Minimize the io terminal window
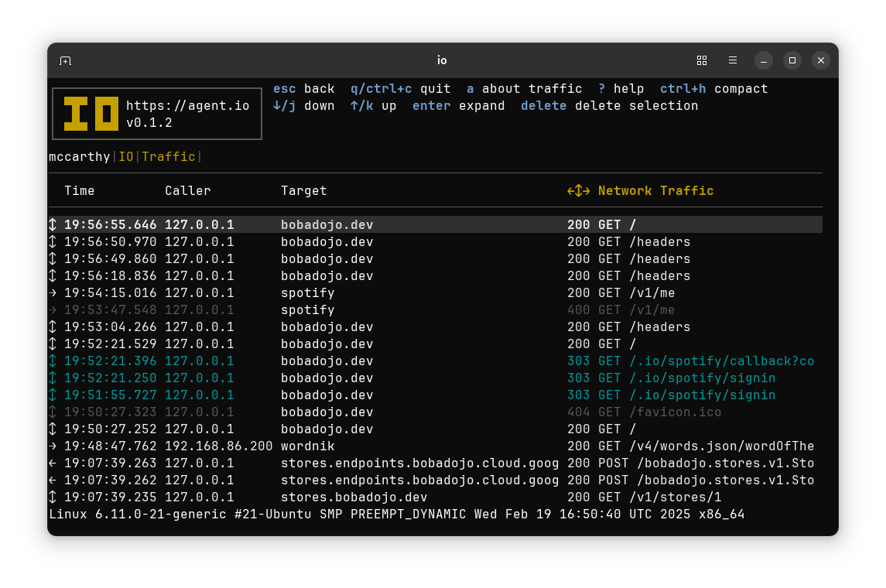 coord(764,60)
